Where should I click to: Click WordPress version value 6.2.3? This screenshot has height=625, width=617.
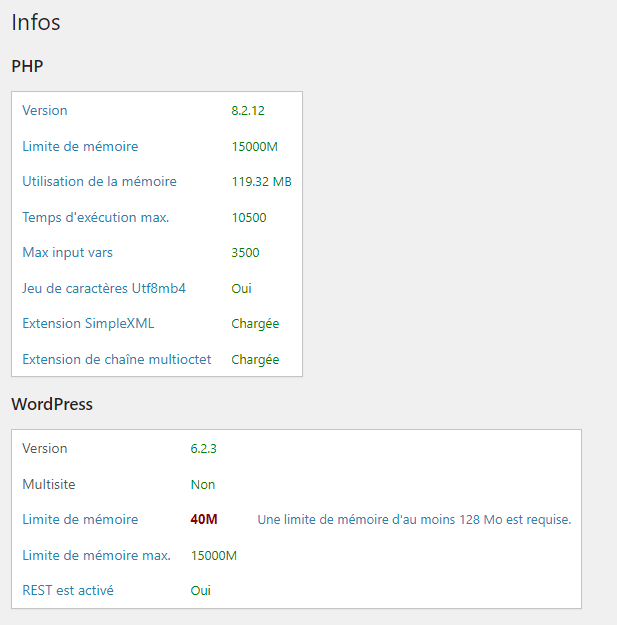[203, 448]
